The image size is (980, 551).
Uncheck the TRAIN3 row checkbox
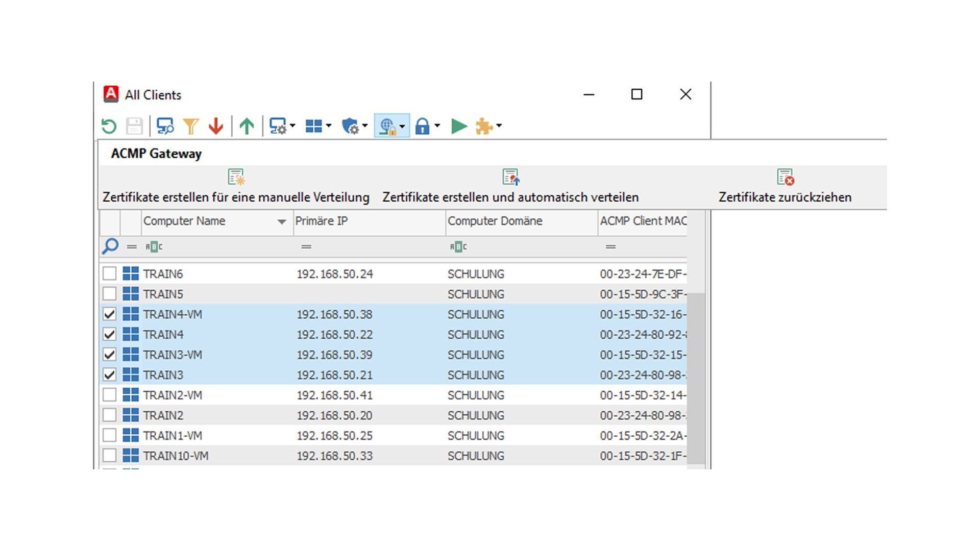tap(109, 374)
